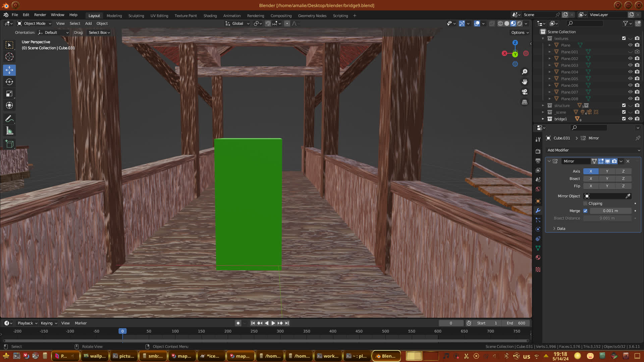Expand the Data section of Mirror
This screenshot has height=362, width=644.
(558, 229)
